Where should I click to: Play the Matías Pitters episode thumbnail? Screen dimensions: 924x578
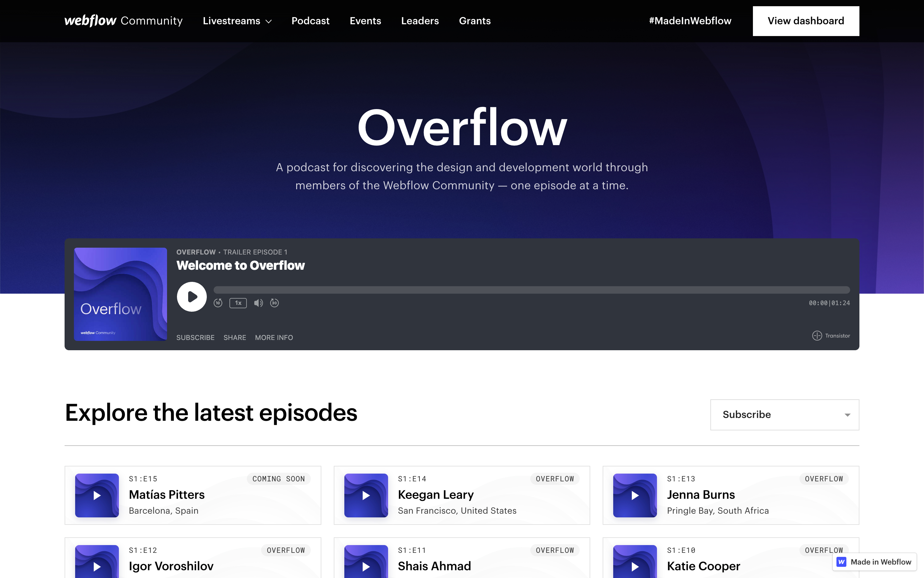pos(97,495)
